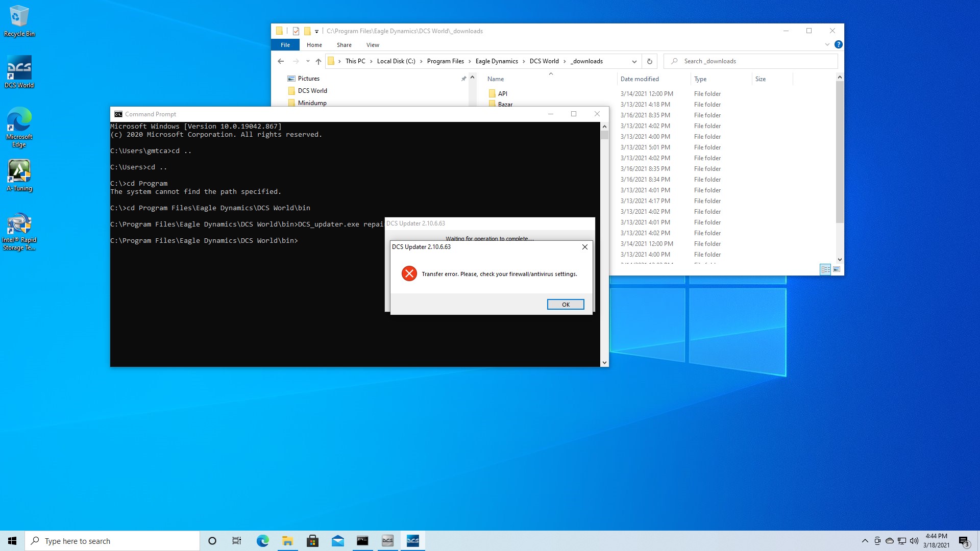Click the Search _downloads field
This screenshot has width=980, height=551.
pyautogui.click(x=750, y=61)
